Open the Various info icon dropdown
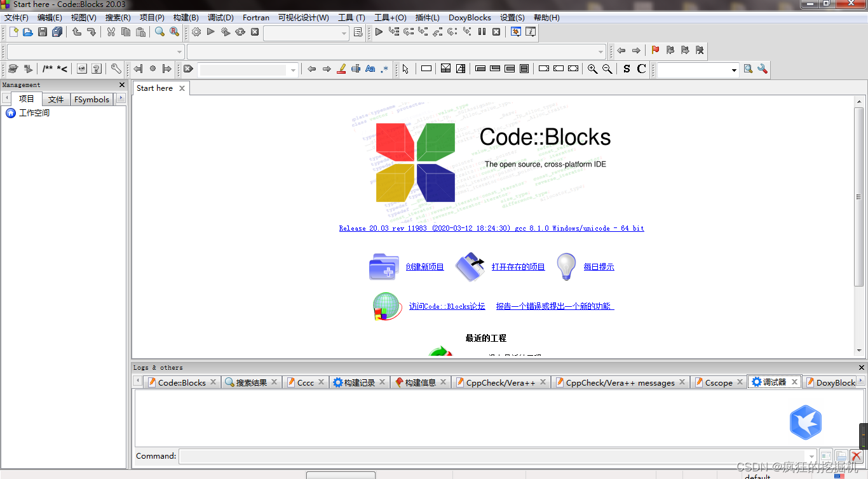 tap(531, 32)
